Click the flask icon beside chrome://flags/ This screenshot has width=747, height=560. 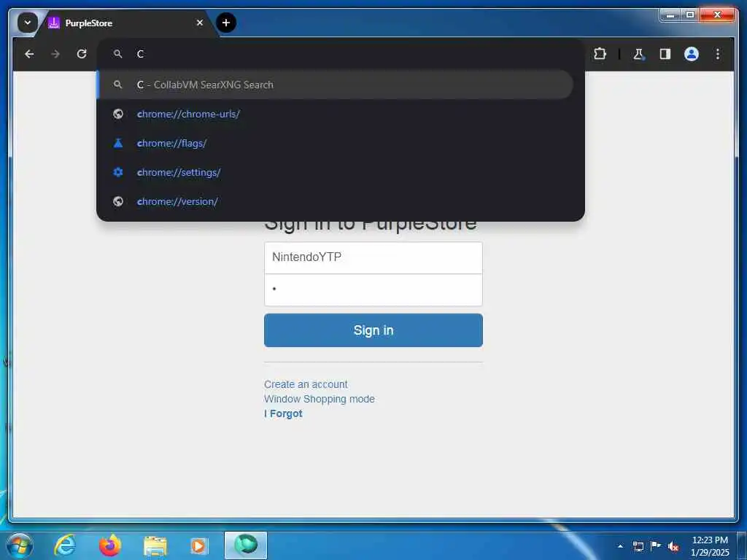pos(118,143)
